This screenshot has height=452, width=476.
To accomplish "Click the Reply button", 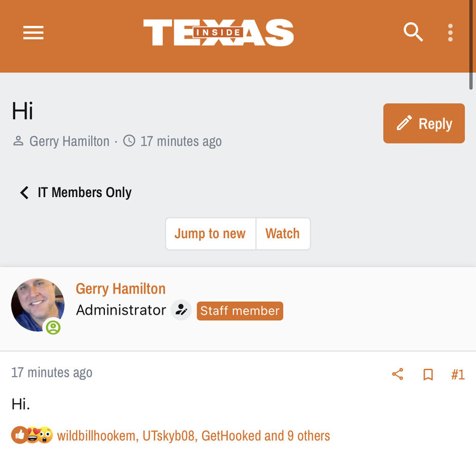I will click(424, 124).
